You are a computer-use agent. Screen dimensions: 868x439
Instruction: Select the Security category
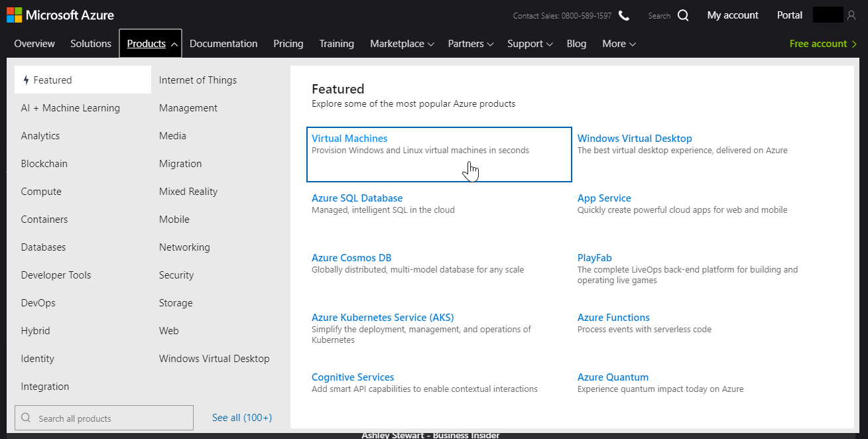(x=176, y=275)
